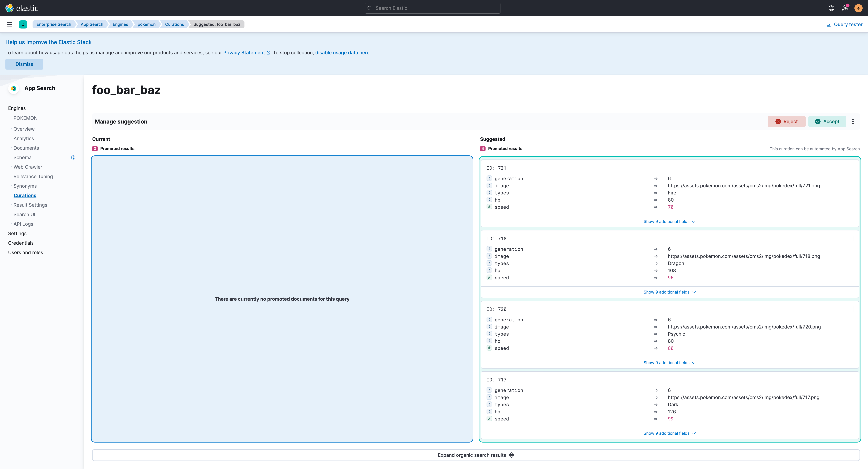Open the help menu icon
The width and height of the screenshot is (868, 469).
[831, 8]
